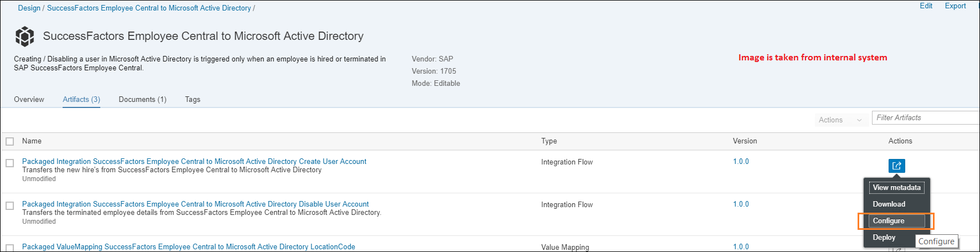Select the Disable User Account artifact checkbox
Viewport: 980px width, 252px height.
[9, 205]
